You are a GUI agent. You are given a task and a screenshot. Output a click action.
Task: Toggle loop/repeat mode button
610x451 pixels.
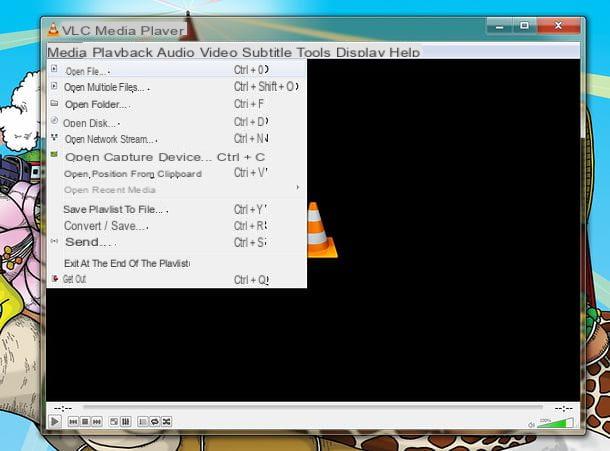click(x=155, y=421)
